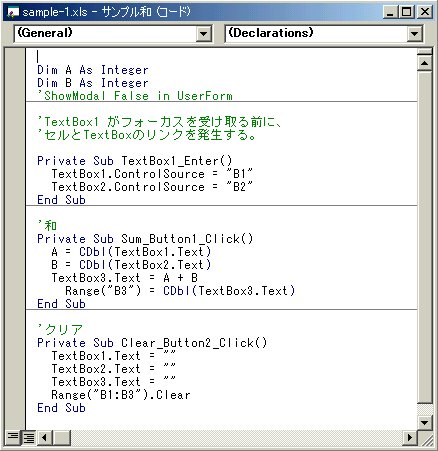Image resolution: width=438 pixels, height=451 pixels.
Task: Maximize the sample-1.xls code window
Action: 407,12
